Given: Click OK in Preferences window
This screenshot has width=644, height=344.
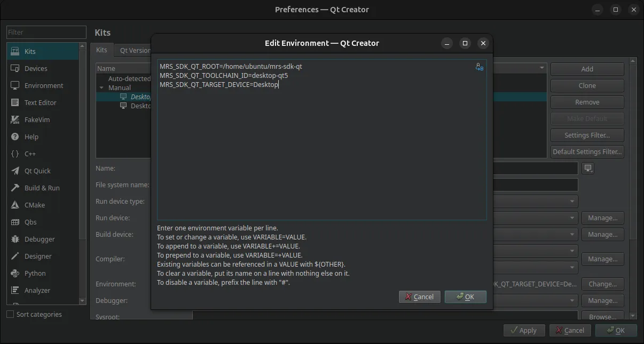Looking at the screenshot, I should 616,330.
